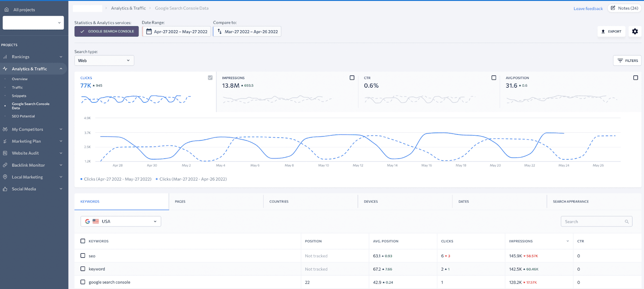Click the Leave feedback link

click(588, 8)
